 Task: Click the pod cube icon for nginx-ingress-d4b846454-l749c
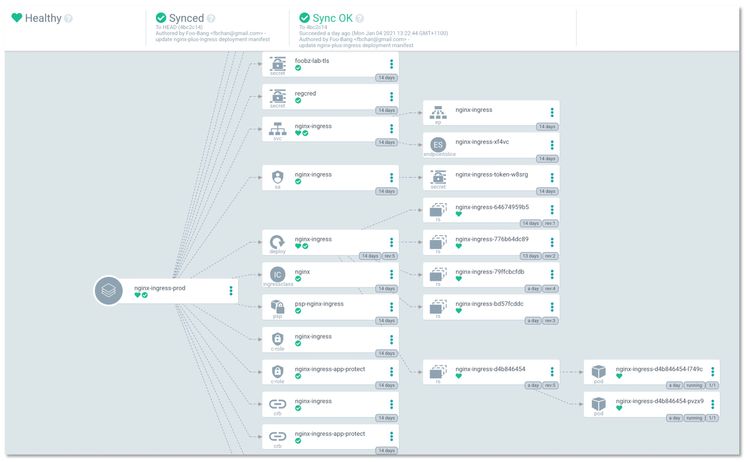[598, 372]
